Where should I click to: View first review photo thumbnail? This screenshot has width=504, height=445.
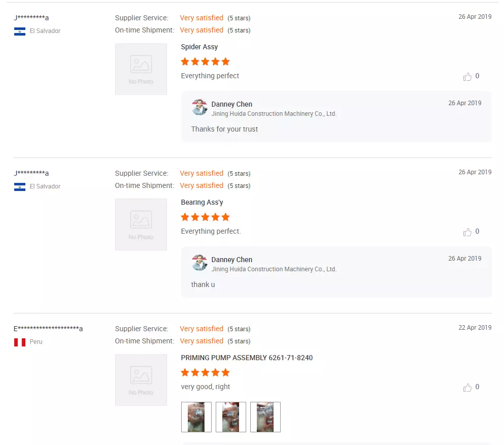click(x=196, y=417)
